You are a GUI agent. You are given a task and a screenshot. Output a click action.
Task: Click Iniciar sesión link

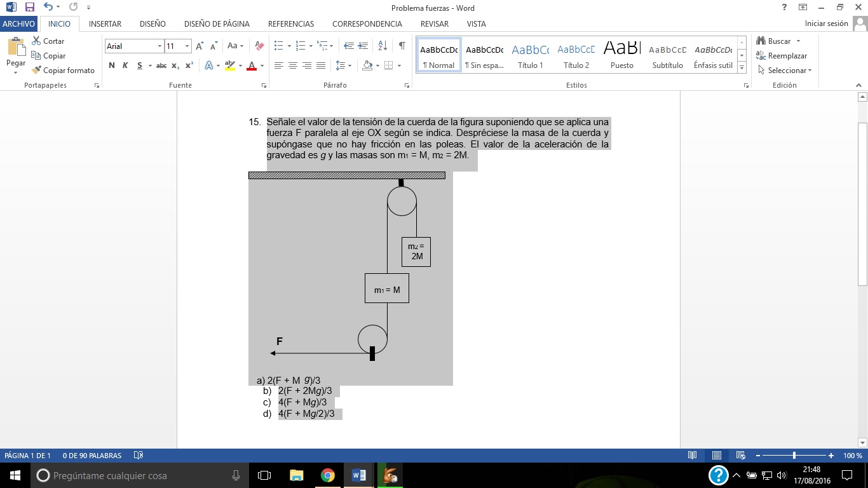[x=826, y=24]
